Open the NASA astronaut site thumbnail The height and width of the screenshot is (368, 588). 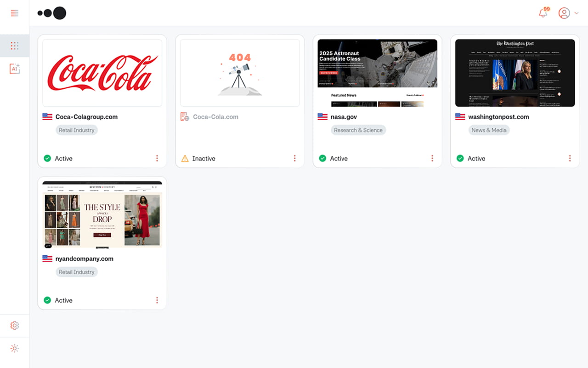coord(378,73)
